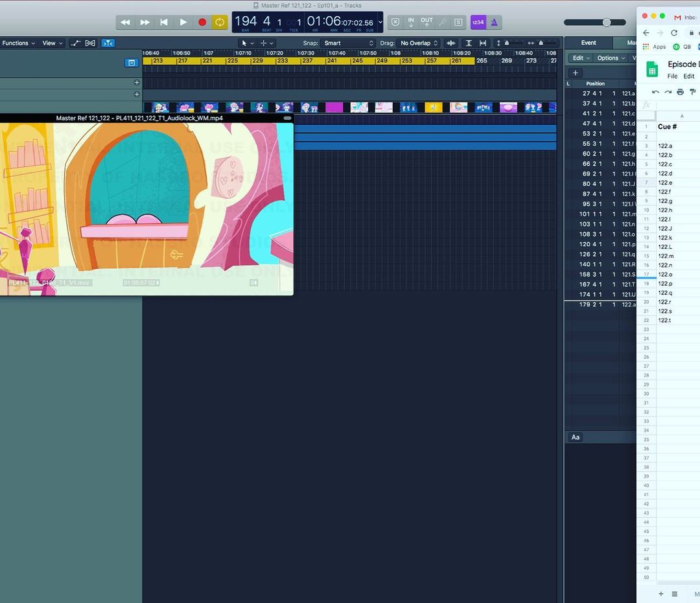Switch to the Event tab in list editor
The image size is (700, 603).
[589, 43]
